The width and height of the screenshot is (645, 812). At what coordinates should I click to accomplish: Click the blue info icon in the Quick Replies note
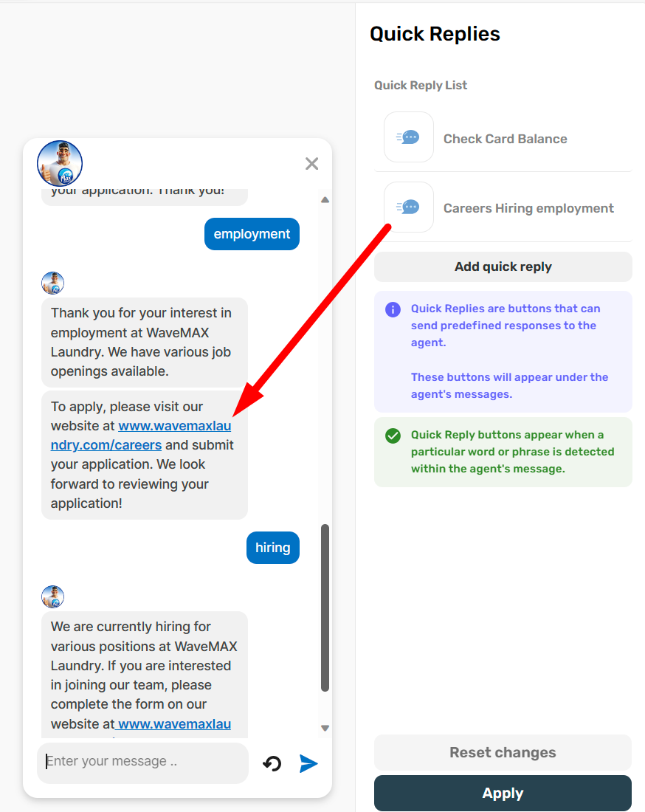(x=393, y=310)
